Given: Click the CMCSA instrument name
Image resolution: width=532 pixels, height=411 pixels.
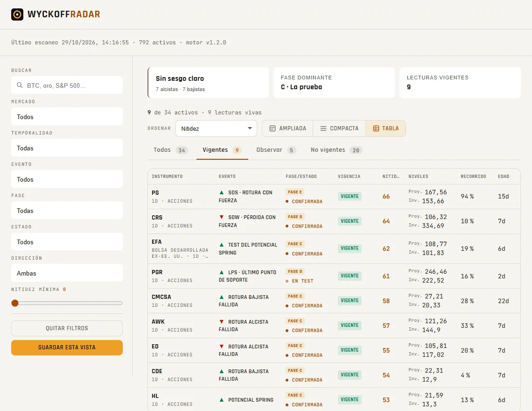Looking at the screenshot, I should (x=161, y=297).
